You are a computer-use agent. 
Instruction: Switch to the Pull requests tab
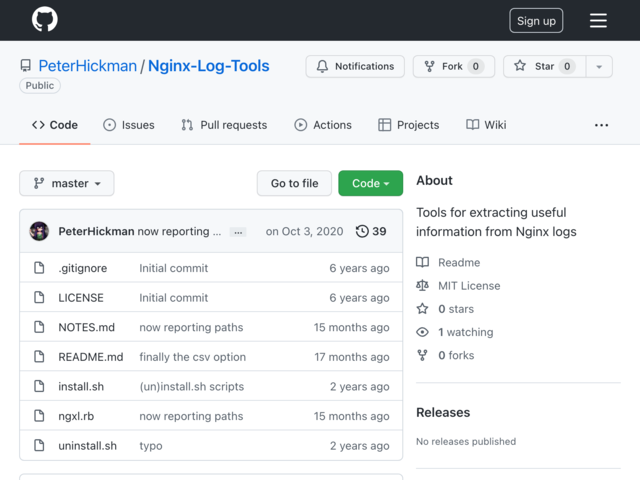coord(224,125)
